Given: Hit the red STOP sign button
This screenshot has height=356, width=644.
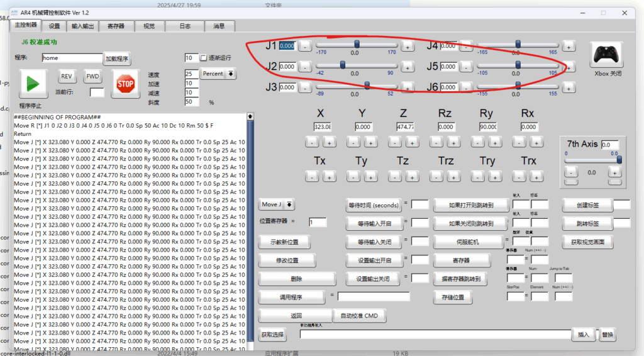Looking at the screenshot, I should [125, 83].
